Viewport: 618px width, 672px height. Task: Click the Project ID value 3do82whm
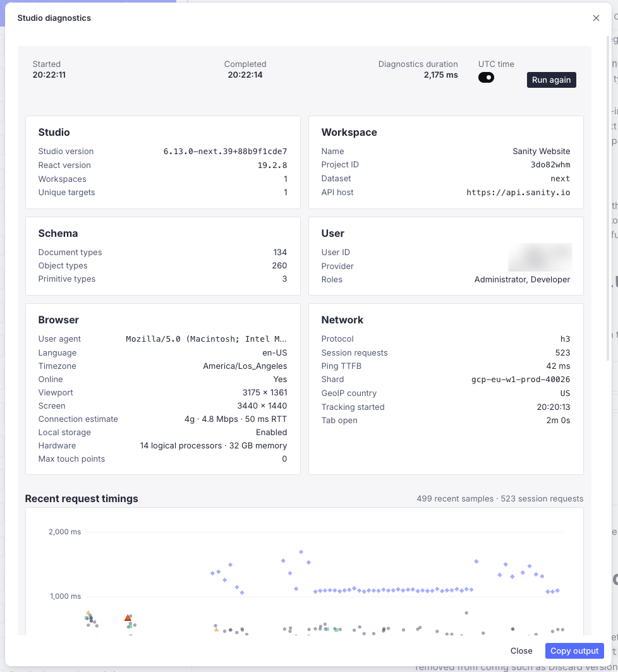(x=550, y=165)
